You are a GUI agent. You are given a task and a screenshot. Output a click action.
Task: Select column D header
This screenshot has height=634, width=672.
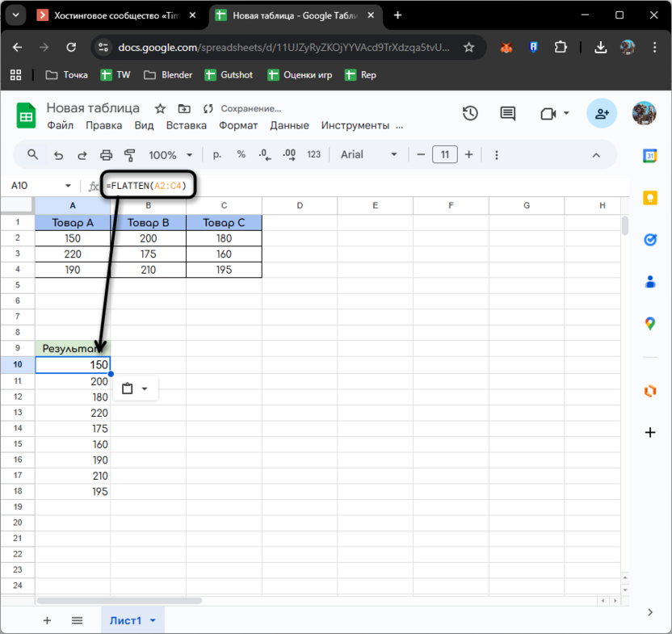300,205
